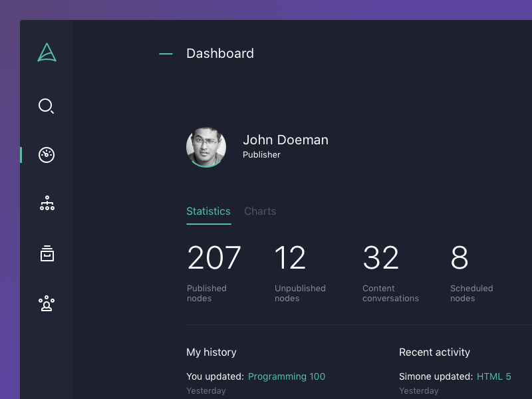Click the John Doeman user name
This screenshot has height=399, width=532.
[x=285, y=140]
